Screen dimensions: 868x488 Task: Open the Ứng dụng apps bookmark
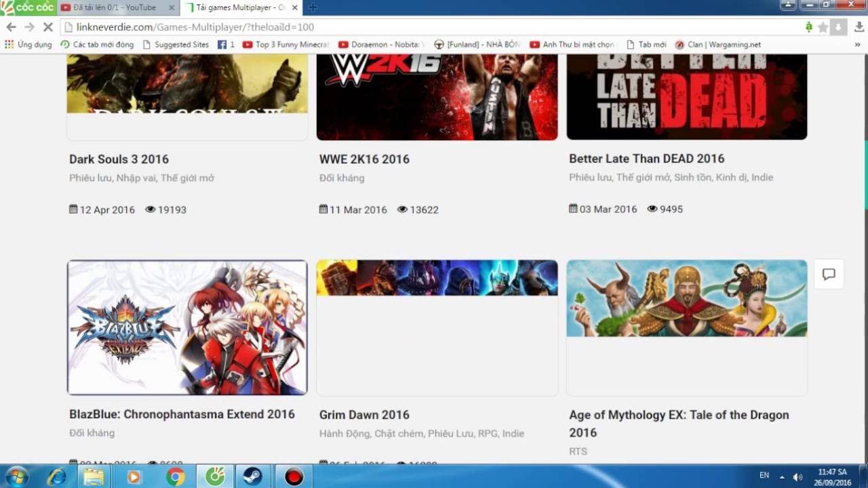tap(28, 44)
